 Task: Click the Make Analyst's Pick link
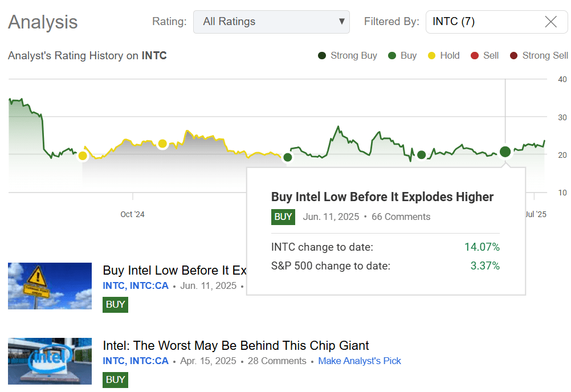click(x=360, y=361)
